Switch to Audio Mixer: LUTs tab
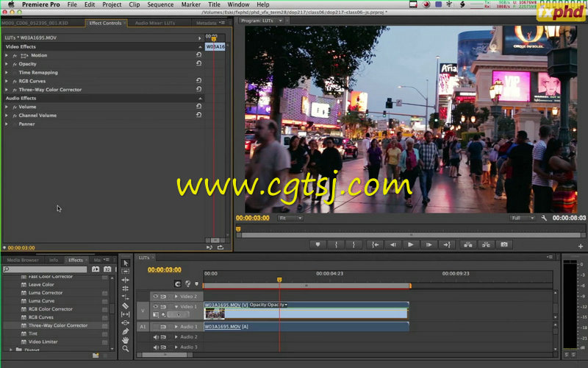 155,23
